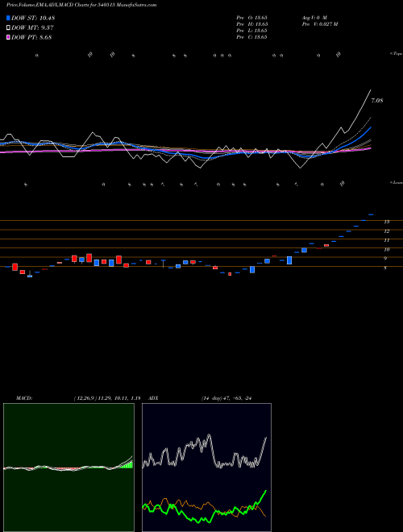This screenshot has width=403, height=532.
Task: Click the rising green line end in ADX chart
Action: (264, 493)
